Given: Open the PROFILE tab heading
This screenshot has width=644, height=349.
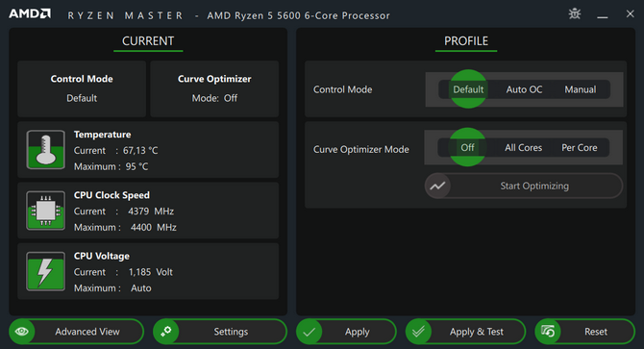Looking at the screenshot, I should 466,41.
